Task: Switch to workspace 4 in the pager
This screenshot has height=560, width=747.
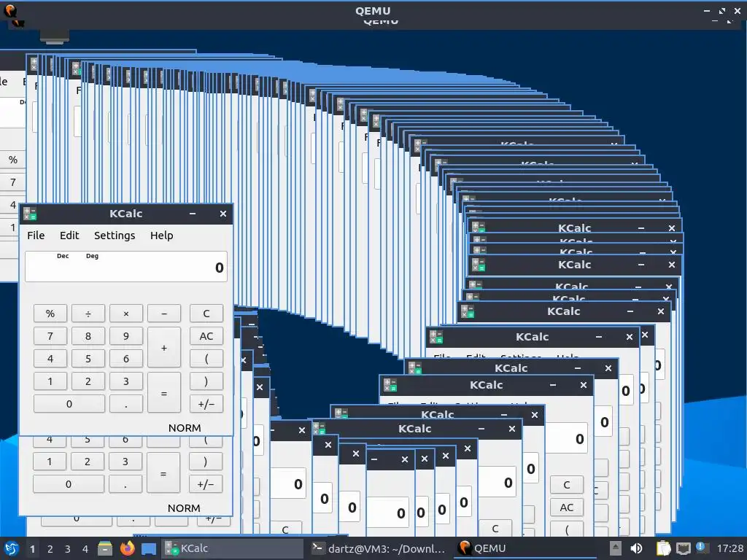Action: tap(85, 549)
